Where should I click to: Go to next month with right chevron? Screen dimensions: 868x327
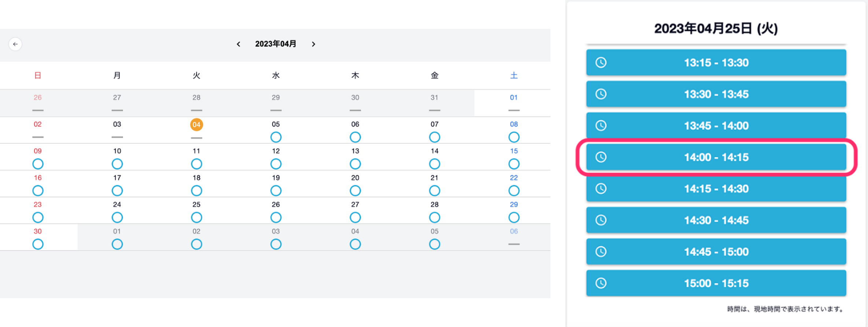click(x=313, y=44)
